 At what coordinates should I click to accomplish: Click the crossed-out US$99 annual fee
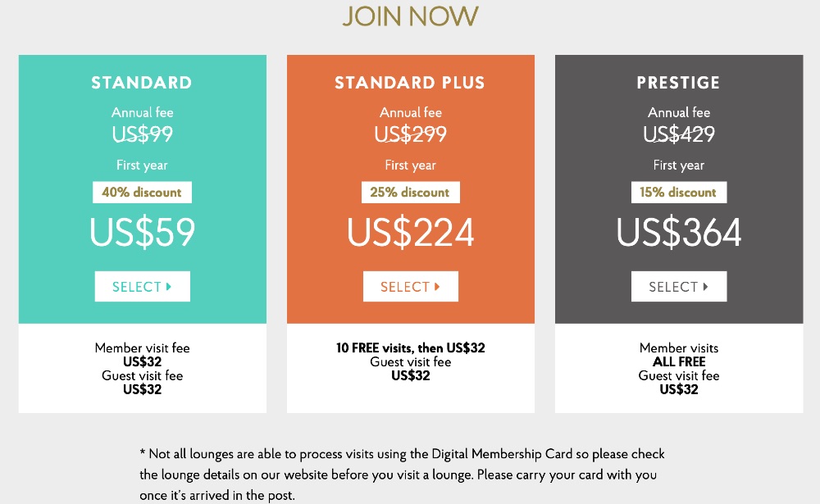coord(142,134)
